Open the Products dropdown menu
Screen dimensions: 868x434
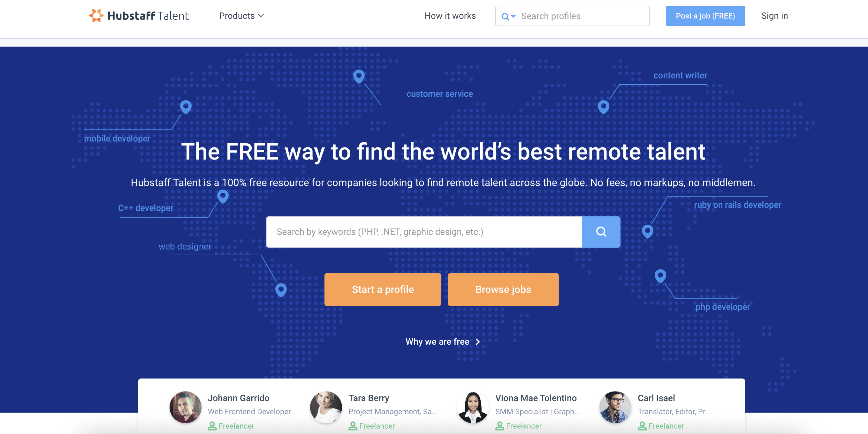[x=241, y=16]
